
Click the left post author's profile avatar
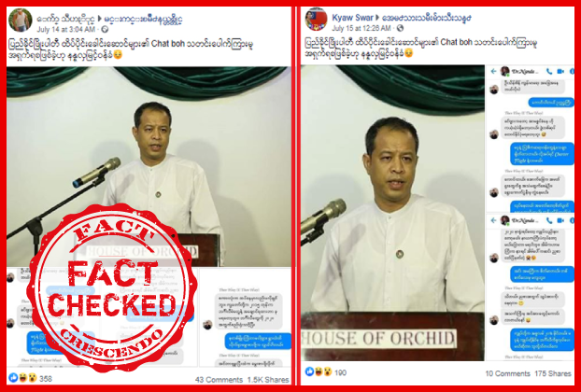pos(20,20)
